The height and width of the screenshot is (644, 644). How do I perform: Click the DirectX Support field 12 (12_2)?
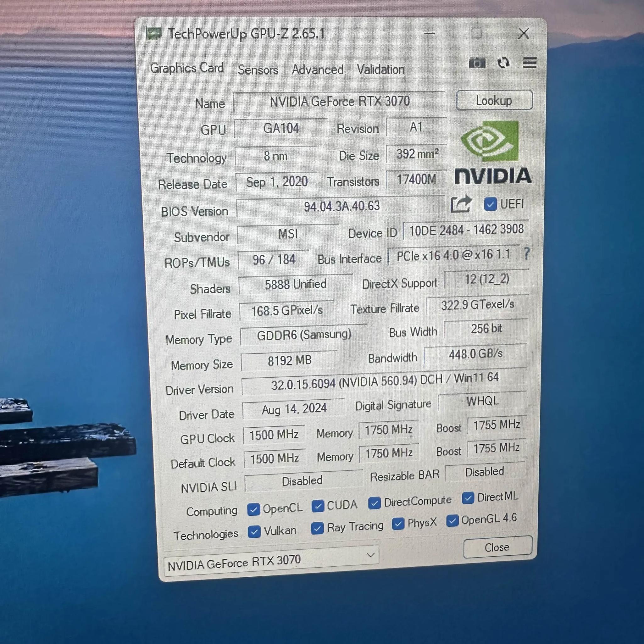pyautogui.click(x=487, y=279)
